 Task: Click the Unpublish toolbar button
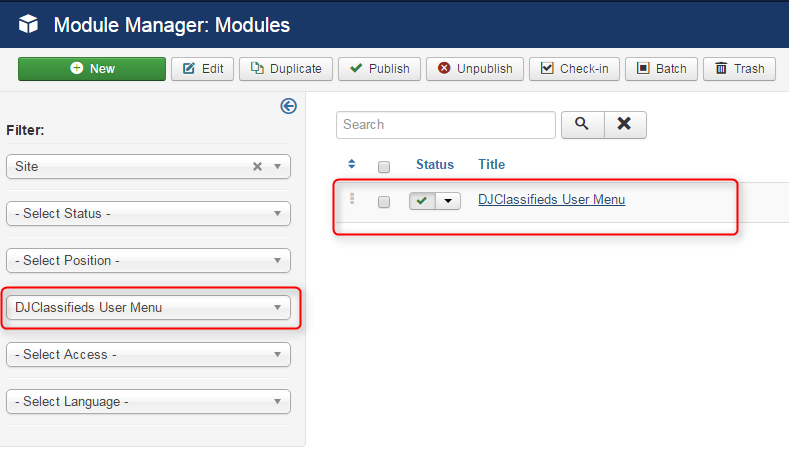point(475,69)
